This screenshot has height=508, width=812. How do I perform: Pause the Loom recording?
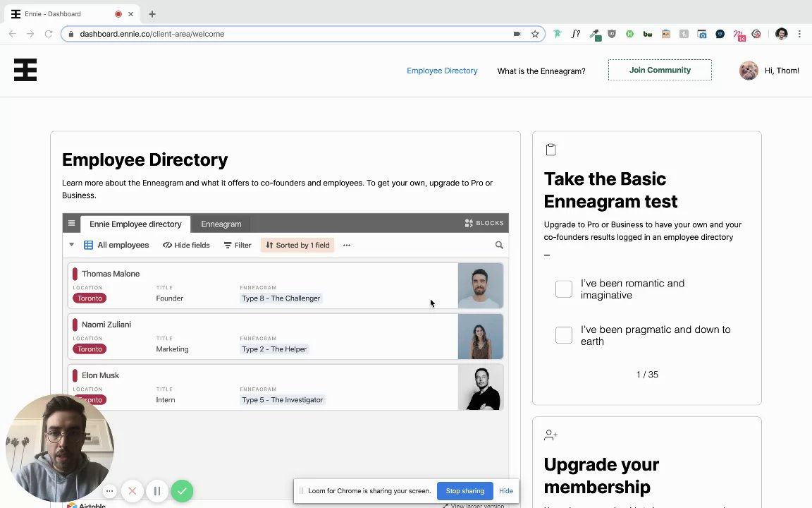tap(157, 491)
